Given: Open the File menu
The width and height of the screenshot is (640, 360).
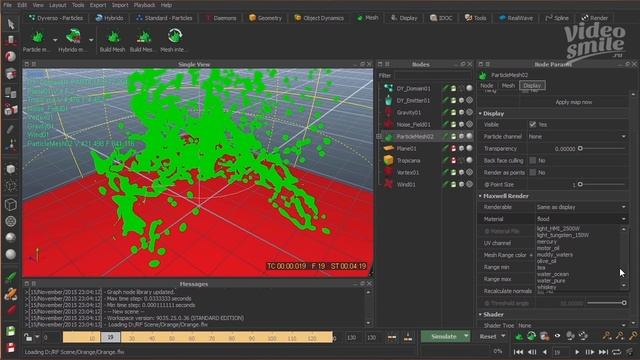Looking at the screenshot, I should click(7, 5).
